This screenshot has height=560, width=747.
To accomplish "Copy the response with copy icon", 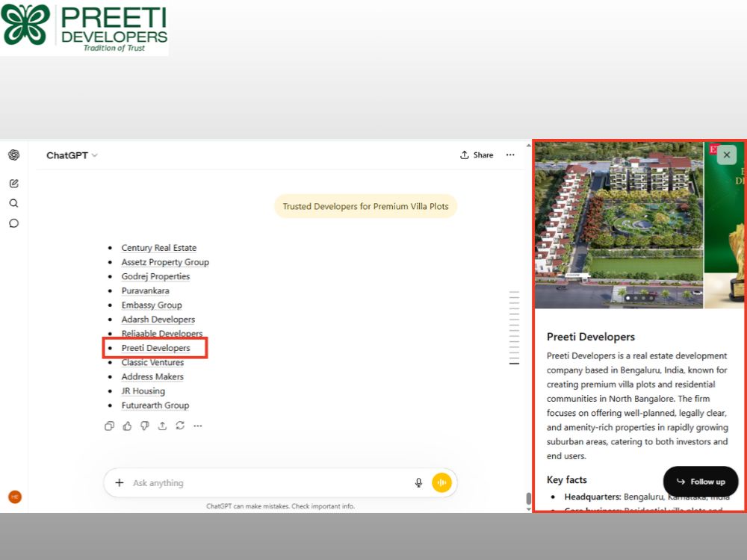I will point(109,426).
